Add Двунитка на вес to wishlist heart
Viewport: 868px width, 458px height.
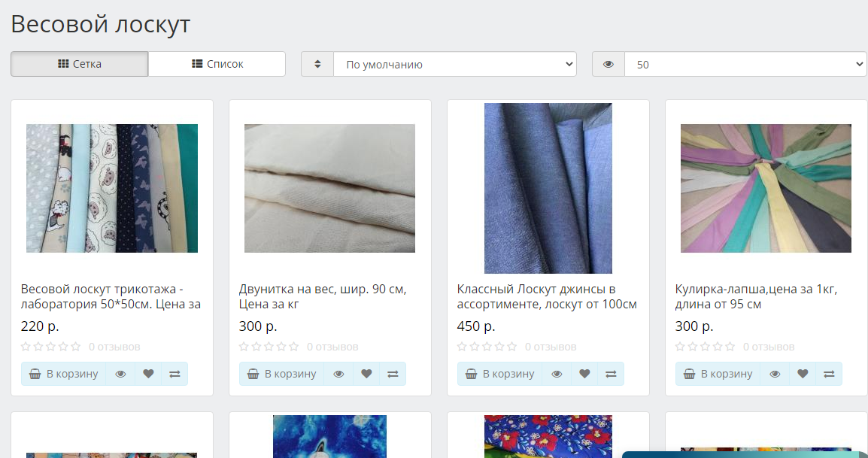[366, 374]
